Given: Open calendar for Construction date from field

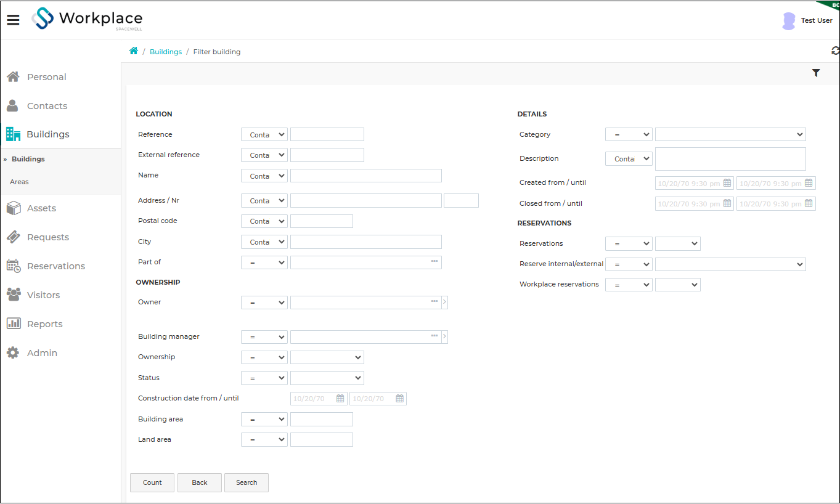Looking at the screenshot, I should (x=340, y=399).
